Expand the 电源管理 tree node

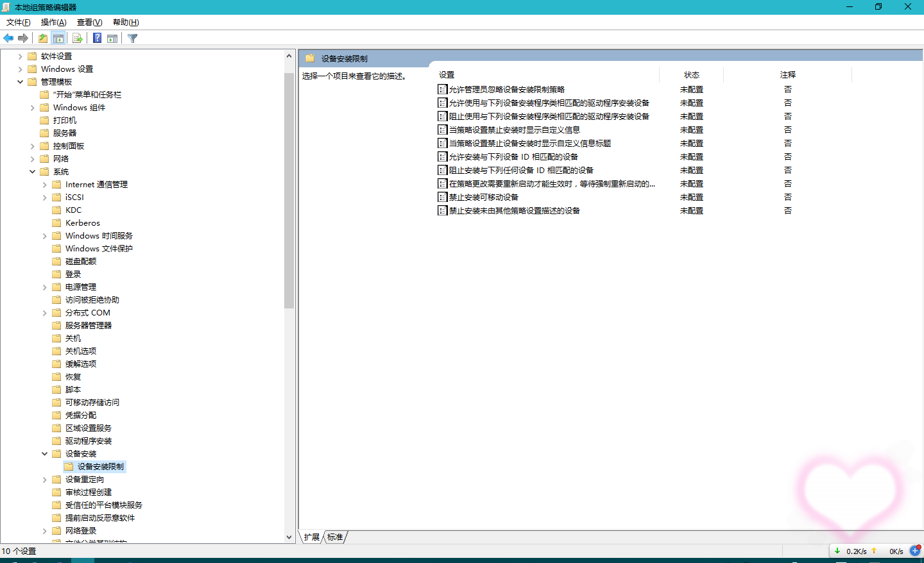(44, 287)
